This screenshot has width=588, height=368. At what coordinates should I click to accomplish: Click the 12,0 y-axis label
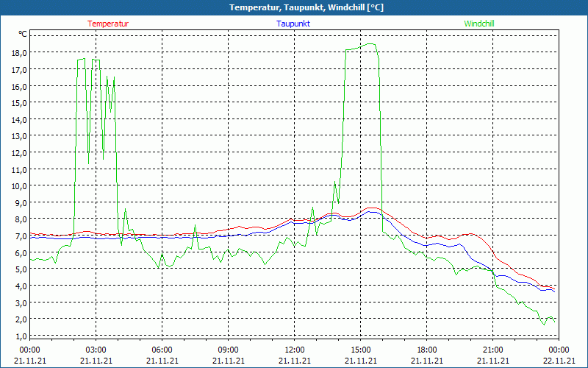point(19,153)
